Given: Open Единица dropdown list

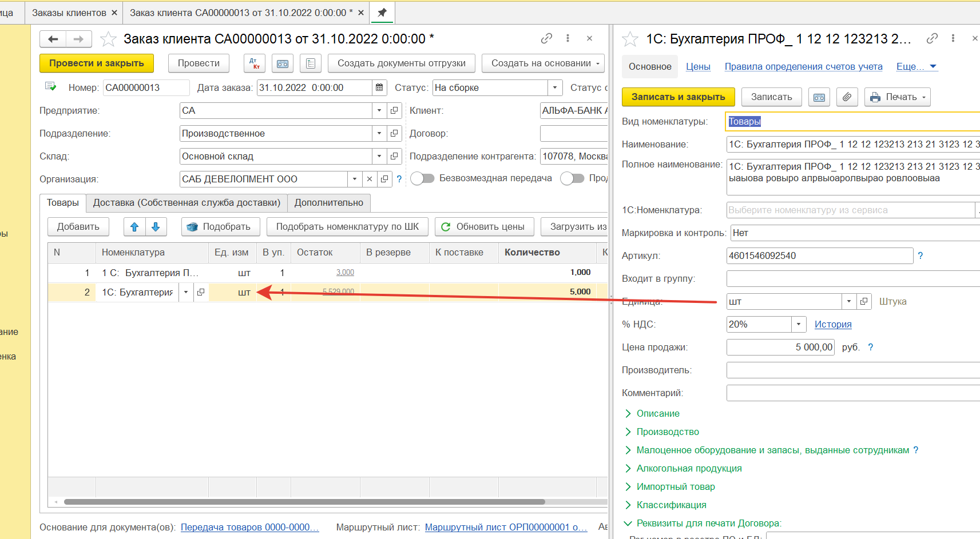Looking at the screenshot, I should coord(849,301).
